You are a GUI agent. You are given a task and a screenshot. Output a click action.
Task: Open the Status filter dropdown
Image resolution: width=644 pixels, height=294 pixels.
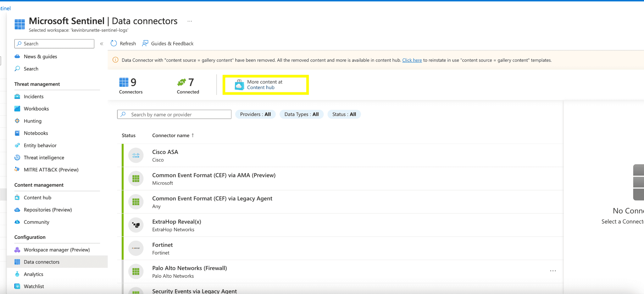pyautogui.click(x=344, y=114)
